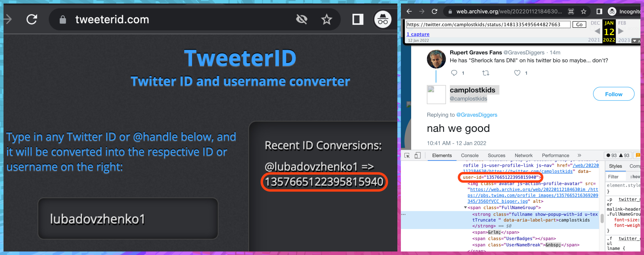This screenshot has height=255, width=644.
Task: Click the back arrow in the web.archive.org window
Action: click(409, 11)
